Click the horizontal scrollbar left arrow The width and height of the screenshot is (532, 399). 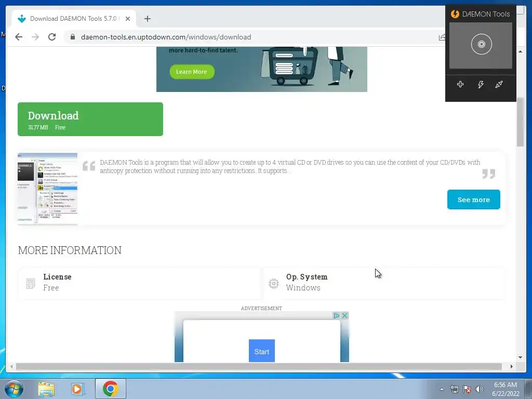[x=11, y=366]
